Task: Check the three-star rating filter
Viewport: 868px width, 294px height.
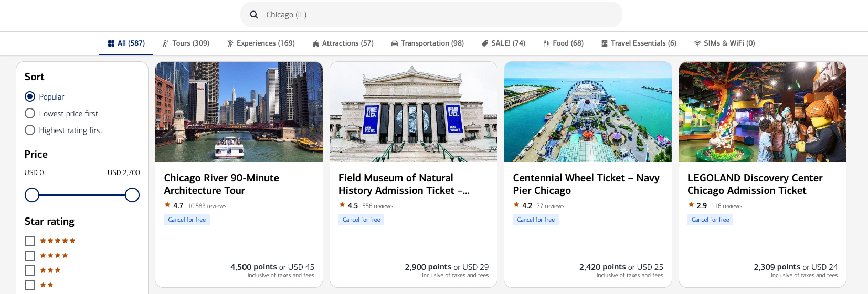Action: coord(30,270)
